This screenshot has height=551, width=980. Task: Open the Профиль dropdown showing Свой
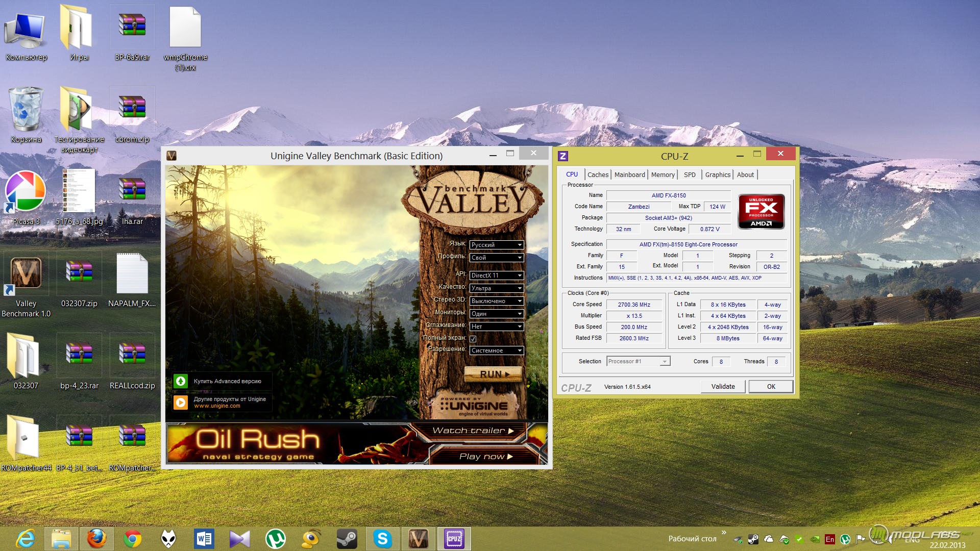(496, 258)
